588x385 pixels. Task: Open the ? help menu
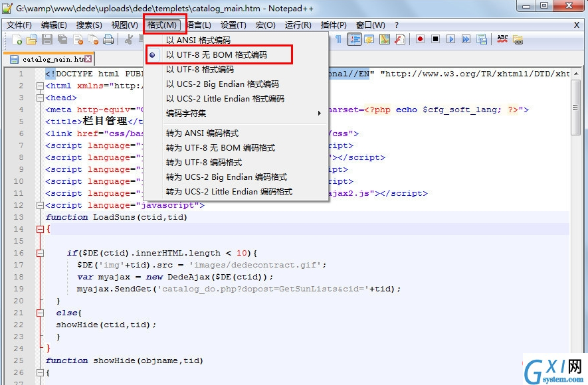397,25
